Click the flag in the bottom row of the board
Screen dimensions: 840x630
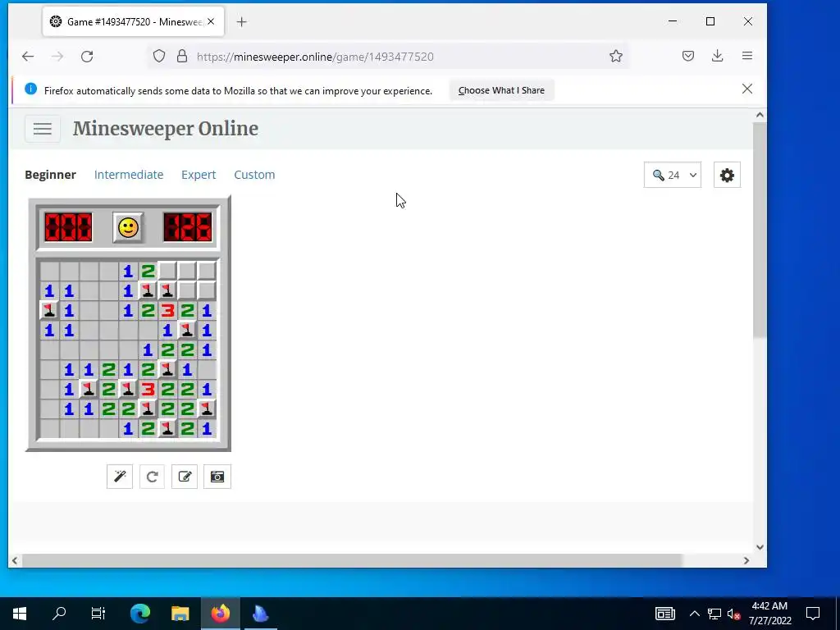click(x=167, y=428)
